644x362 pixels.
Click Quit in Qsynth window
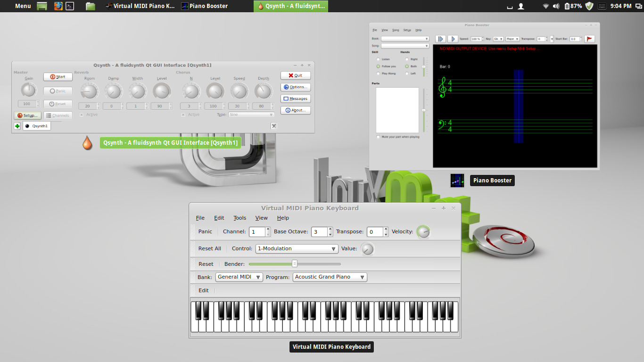[x=296, y=75]
